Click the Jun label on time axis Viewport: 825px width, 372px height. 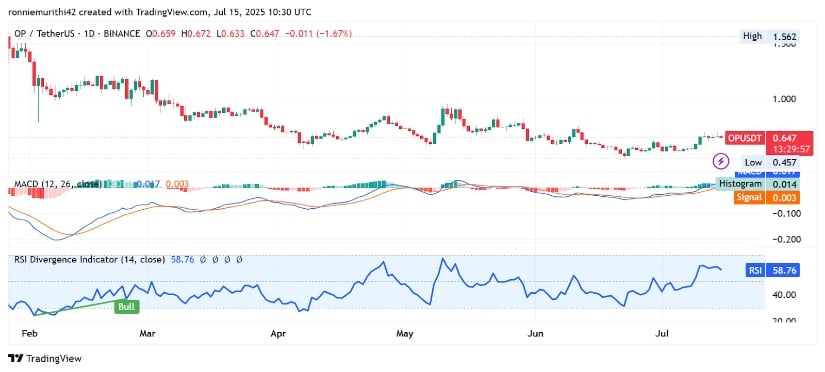point(535,333)
